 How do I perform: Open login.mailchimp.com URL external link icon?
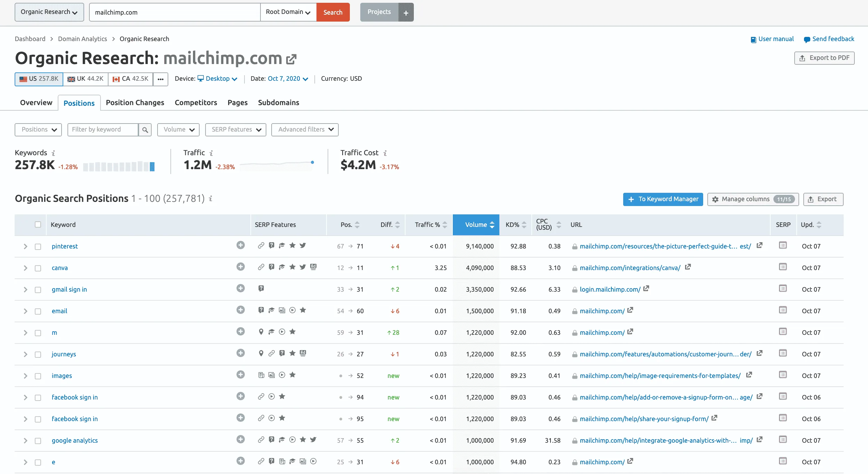[646, 289]
